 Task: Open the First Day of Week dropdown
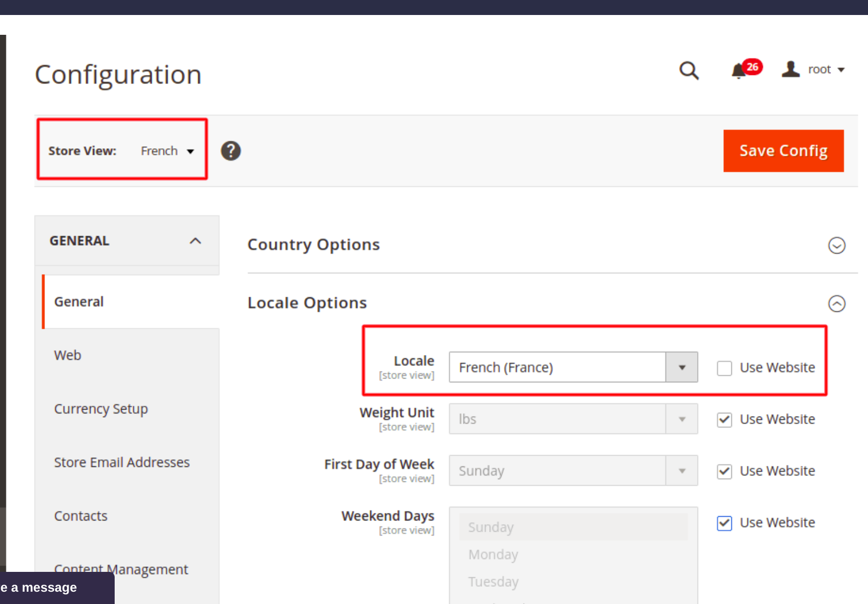[x=682, y=471]
